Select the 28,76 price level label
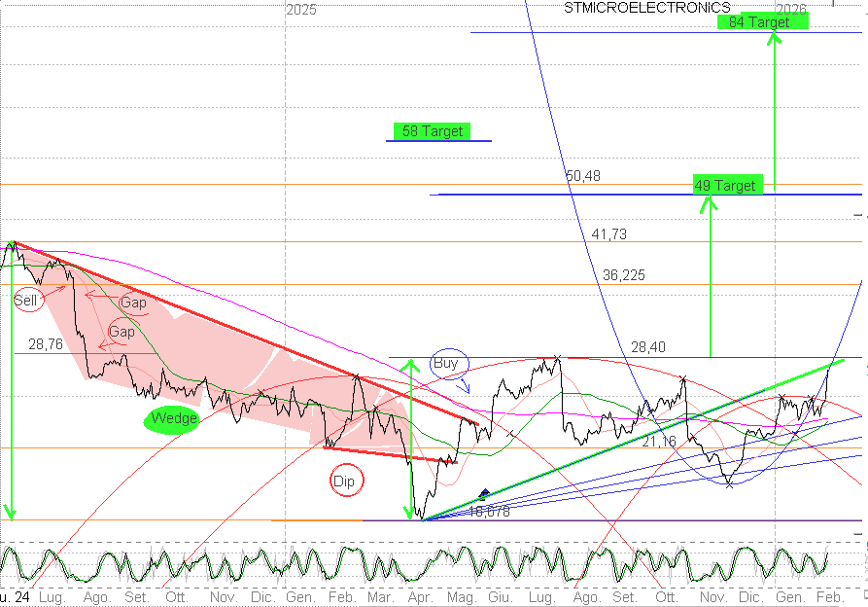This screenshot has height=607, width=868. coord(46,344)
